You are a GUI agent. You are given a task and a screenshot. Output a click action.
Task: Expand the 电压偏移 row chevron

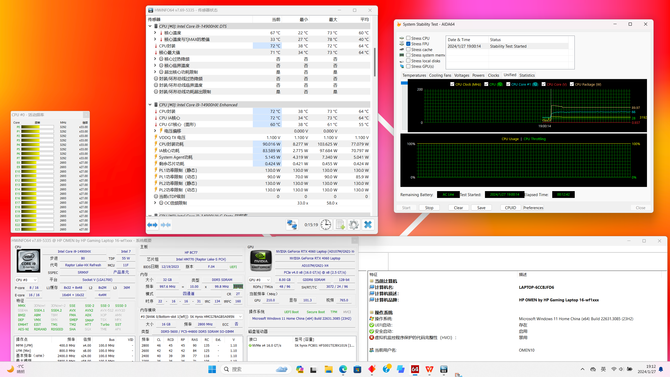[x=155, y=131]
